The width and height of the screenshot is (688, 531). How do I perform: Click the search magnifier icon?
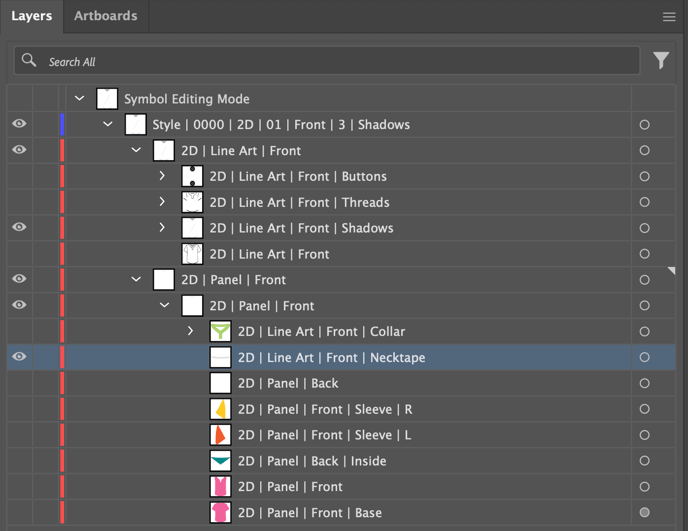30,61
